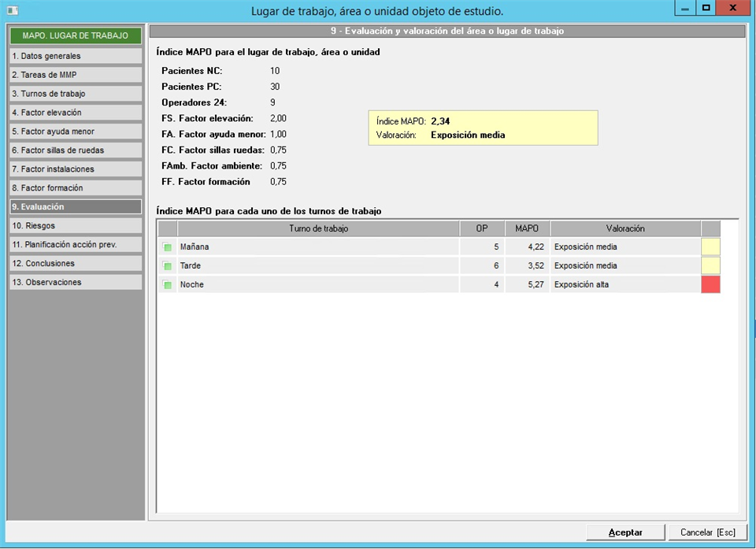The width and height of the screenshot is (756, 549).
Task: Go to Planificación acción prev. section
Action: [75, 245]
